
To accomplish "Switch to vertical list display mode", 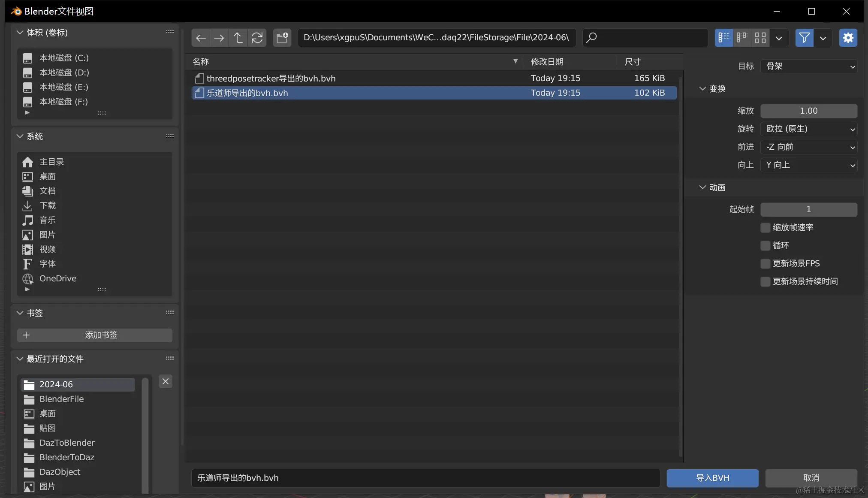I will [723, 38].
